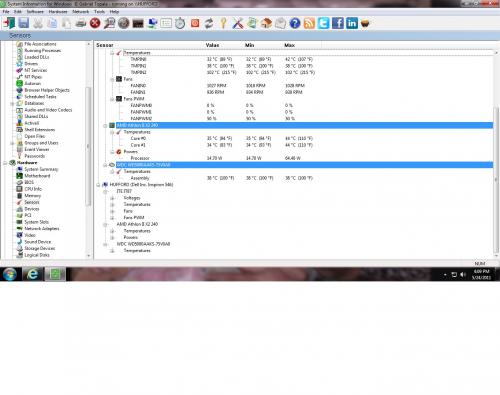Viewport: 500px width, 395px height.
Task: Click the LinkedIn toolbar icon
Action: click(352, 23)
